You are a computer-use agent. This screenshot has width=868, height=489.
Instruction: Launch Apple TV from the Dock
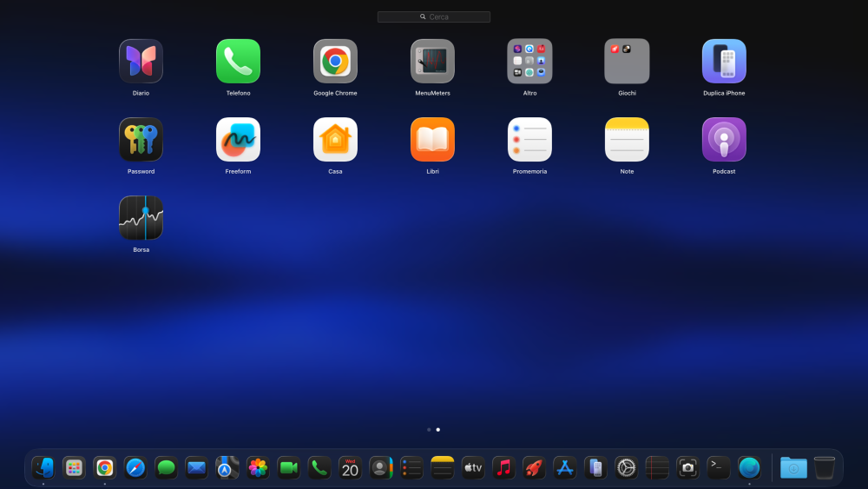pos(473,468)
